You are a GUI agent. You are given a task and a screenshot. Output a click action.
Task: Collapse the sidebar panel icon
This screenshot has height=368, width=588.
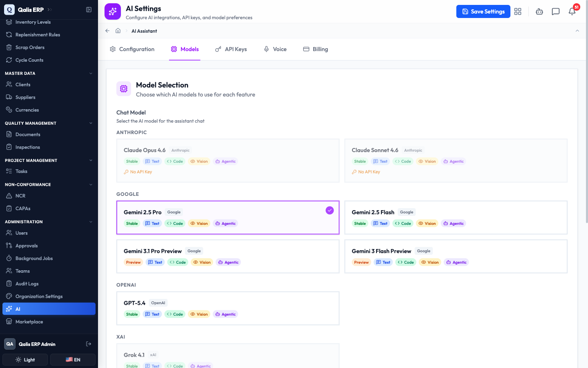click(x=89, y=9)
